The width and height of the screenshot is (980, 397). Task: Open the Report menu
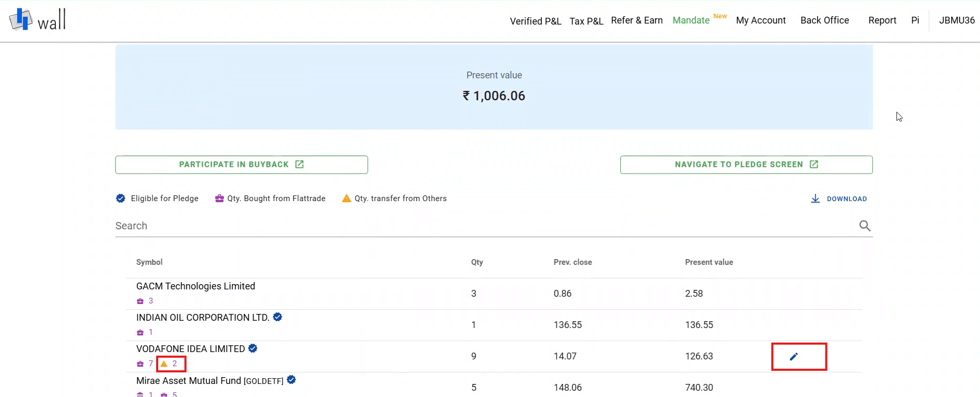click(882, 20)
